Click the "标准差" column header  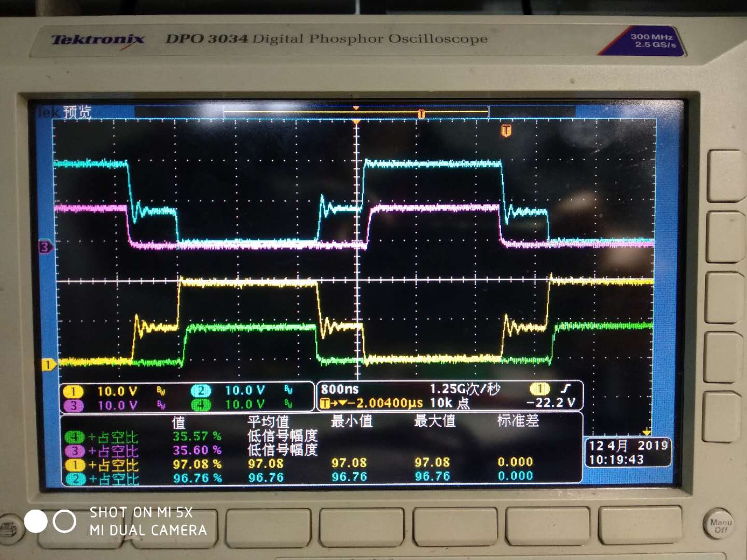518,420
